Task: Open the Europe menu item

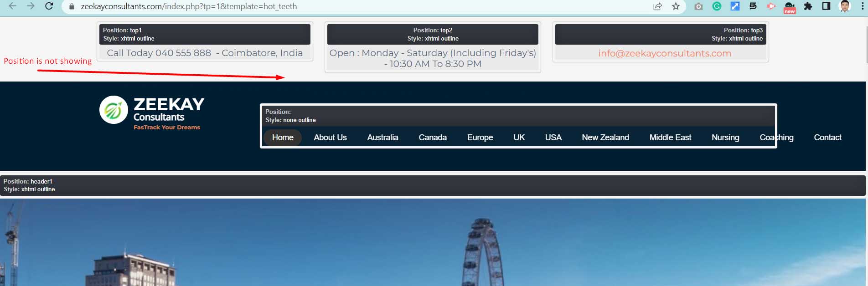Action: (480, 138)
